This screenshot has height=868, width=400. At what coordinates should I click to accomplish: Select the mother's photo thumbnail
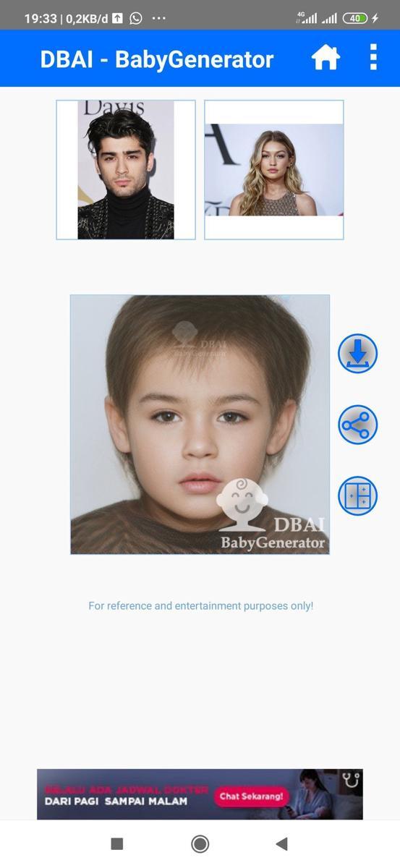[274, 169]
